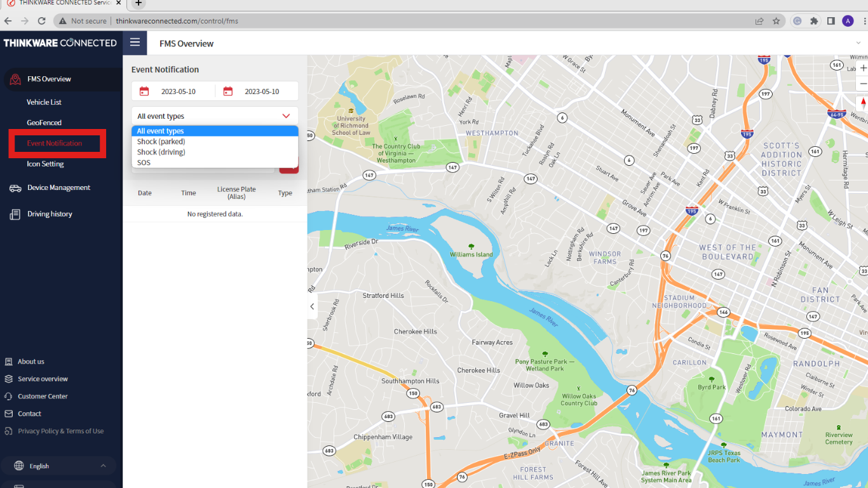This screenshot has width=868, height=488.
Task: Zoom in on the map
Action: (863, 68)
